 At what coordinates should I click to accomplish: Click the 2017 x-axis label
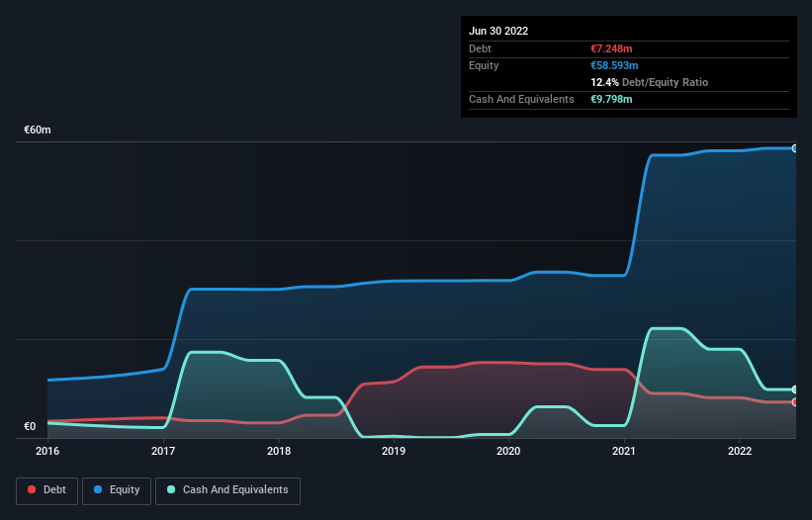[163, 451]
